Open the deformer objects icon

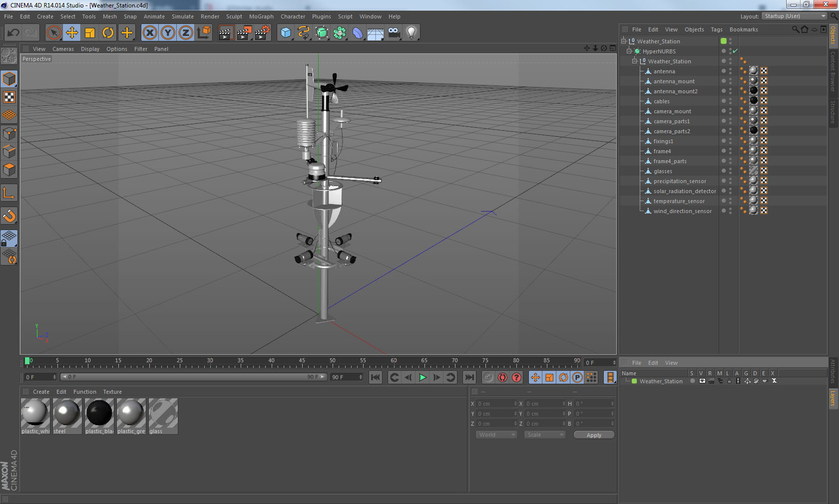(x=358, y=33)
